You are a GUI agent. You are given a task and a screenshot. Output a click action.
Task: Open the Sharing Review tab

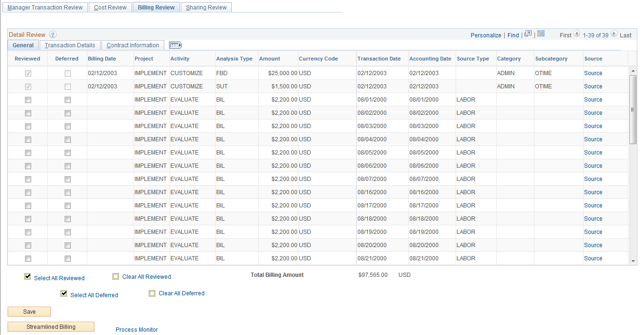[x=206, y=7]
